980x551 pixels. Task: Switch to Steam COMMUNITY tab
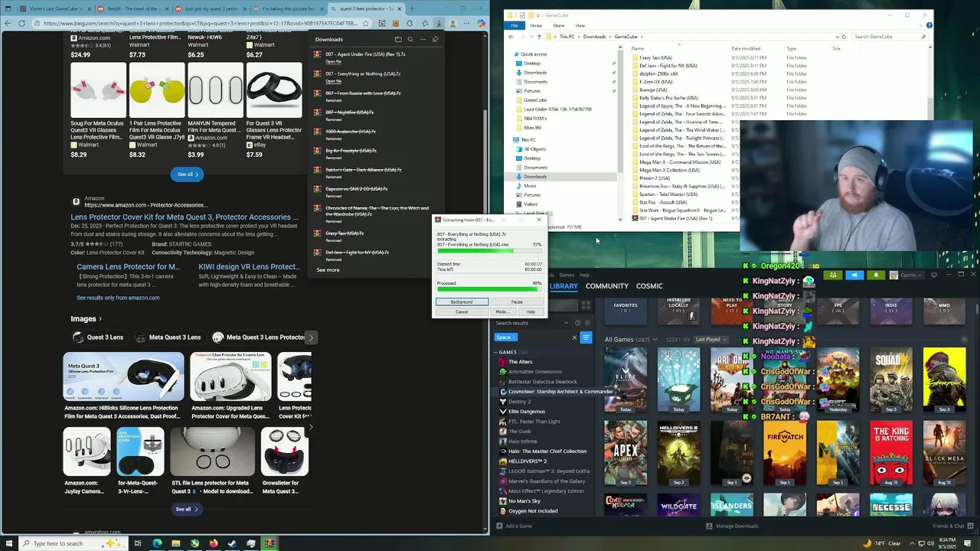pyautogui.click(x=607, y=286)
